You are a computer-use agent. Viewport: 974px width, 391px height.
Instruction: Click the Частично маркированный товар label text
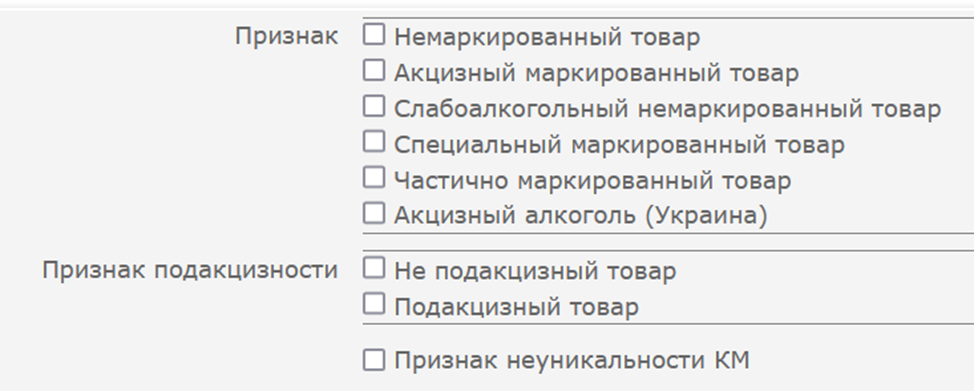(x=593, y=181)
